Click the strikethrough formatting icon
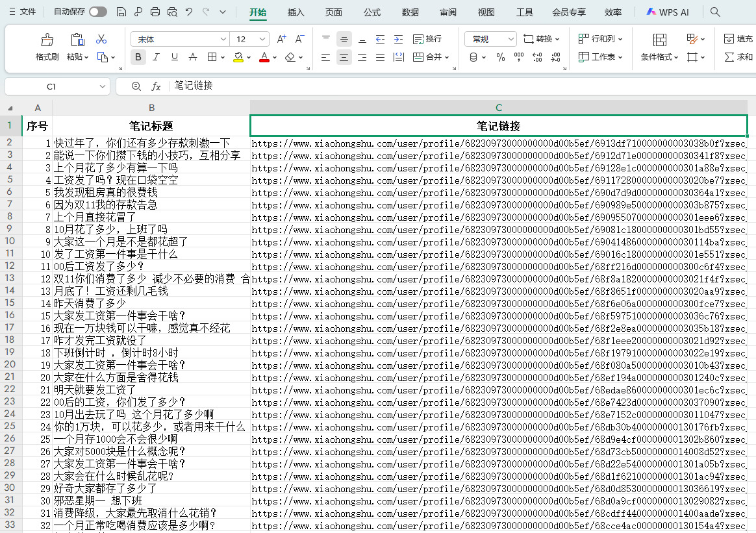 tap(193, 57)
